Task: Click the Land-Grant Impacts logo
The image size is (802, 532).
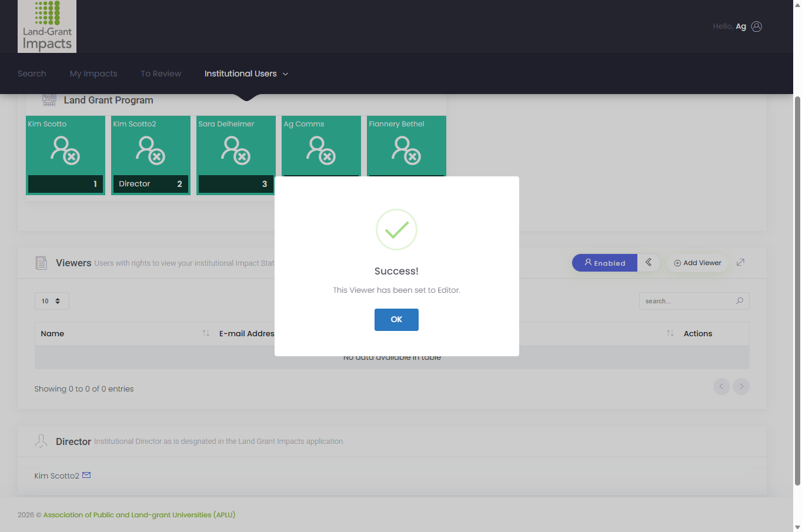Action: coord(47,26)
